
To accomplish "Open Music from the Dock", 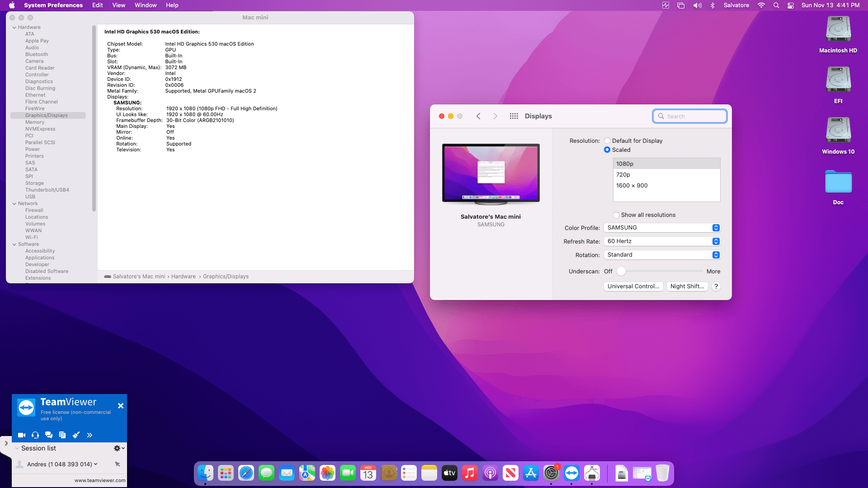I will (470, 473).
